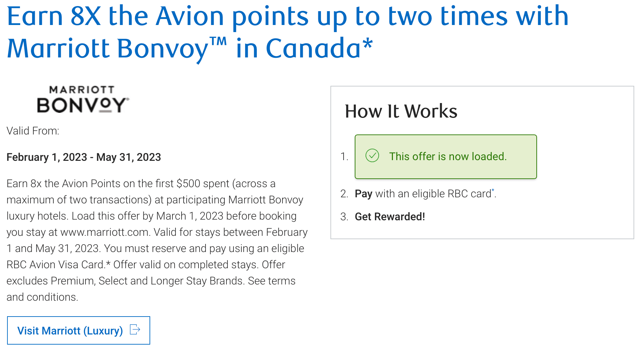644x350 pixels.
Task: Click the Marriott Bonvoy logo
Action: [x=83, y=99]
